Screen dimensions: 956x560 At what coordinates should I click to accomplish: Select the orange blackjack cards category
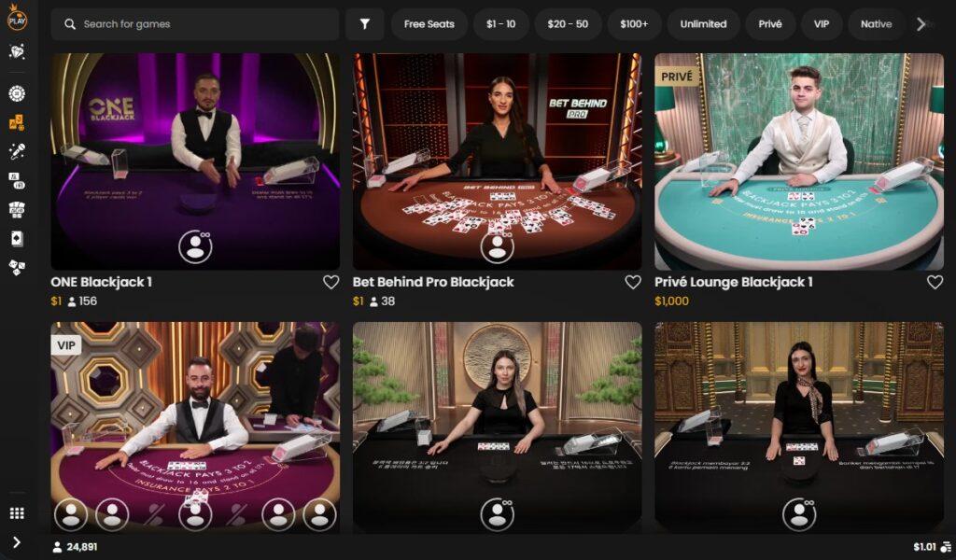(17, 122)
